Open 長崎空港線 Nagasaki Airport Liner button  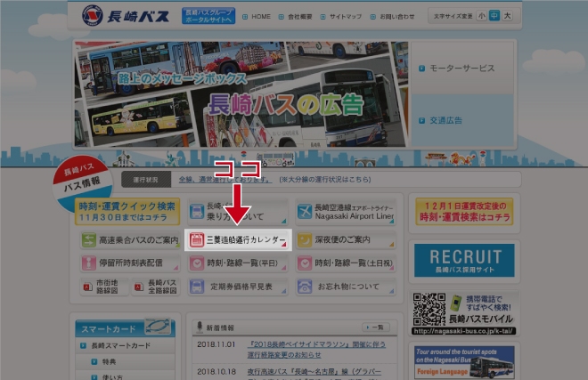point(346,212)
